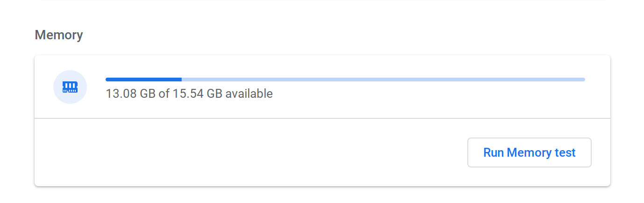Click the separator line above the Memory heading
Screen dimensions: 644x203
322,0
